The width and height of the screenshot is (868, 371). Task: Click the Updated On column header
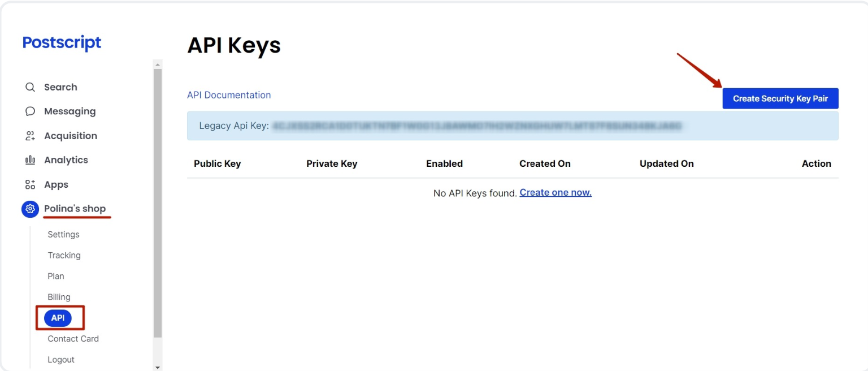coord(667,163)
